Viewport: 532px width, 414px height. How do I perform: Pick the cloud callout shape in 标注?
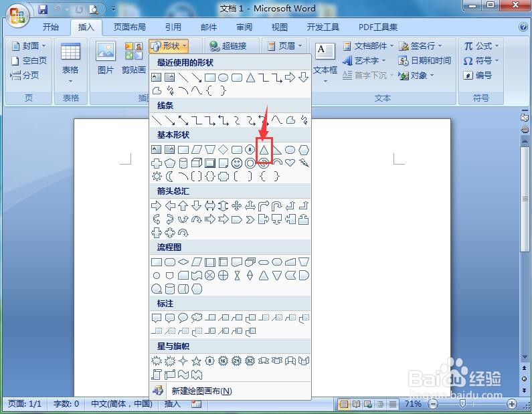click(197, 318)
